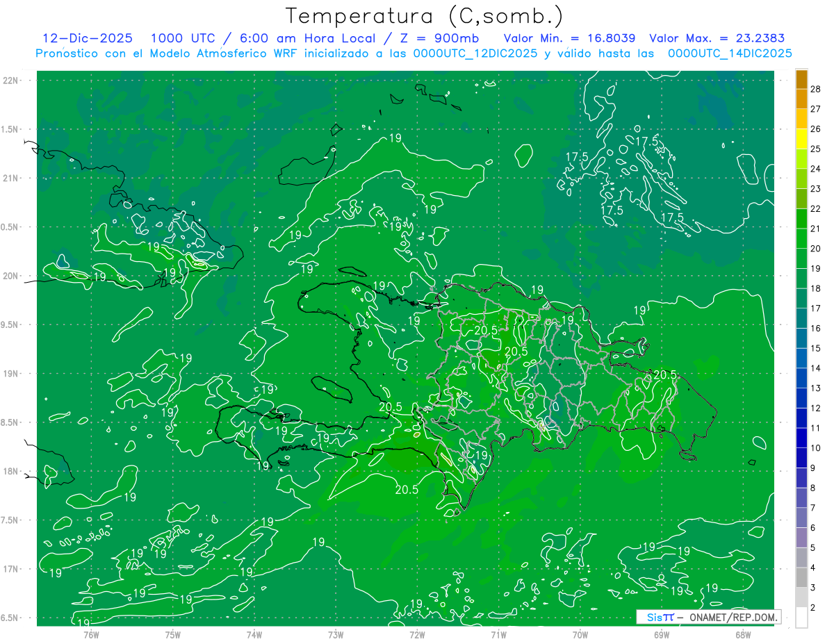Select the date text "12-Dic-2025"
Viewport: 834px width, 644px height.
87,38
